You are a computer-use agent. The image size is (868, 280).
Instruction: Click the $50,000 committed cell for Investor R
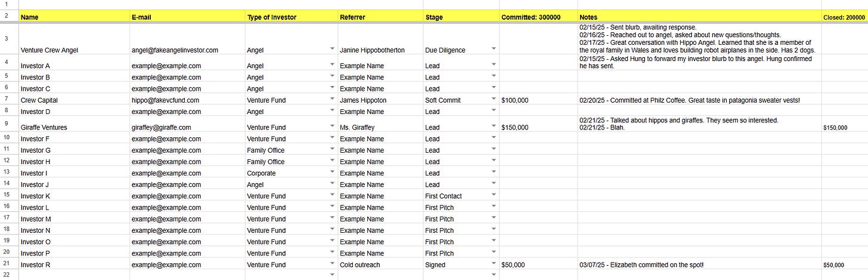pos(538,264)
